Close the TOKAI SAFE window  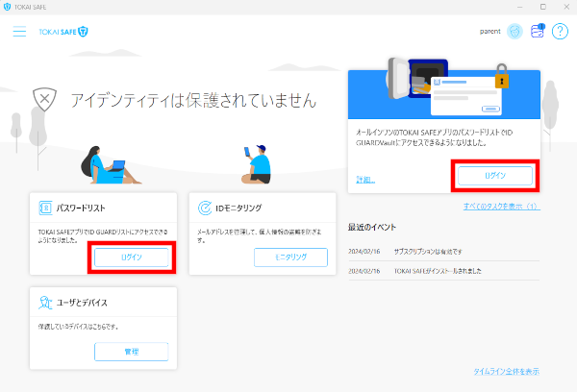566,7
